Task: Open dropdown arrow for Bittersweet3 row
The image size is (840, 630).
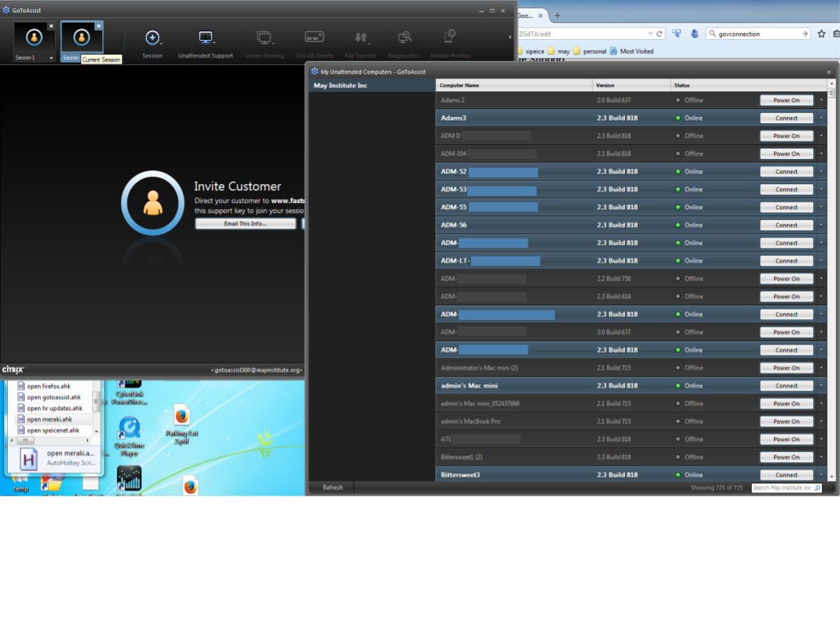Action: click(x=820, y=475)
